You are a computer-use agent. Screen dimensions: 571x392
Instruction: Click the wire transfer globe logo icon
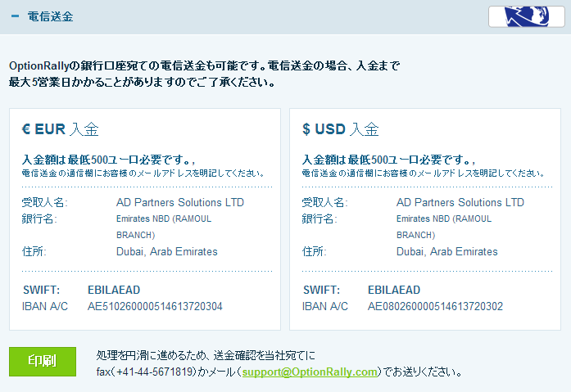(x=526, y=16)
